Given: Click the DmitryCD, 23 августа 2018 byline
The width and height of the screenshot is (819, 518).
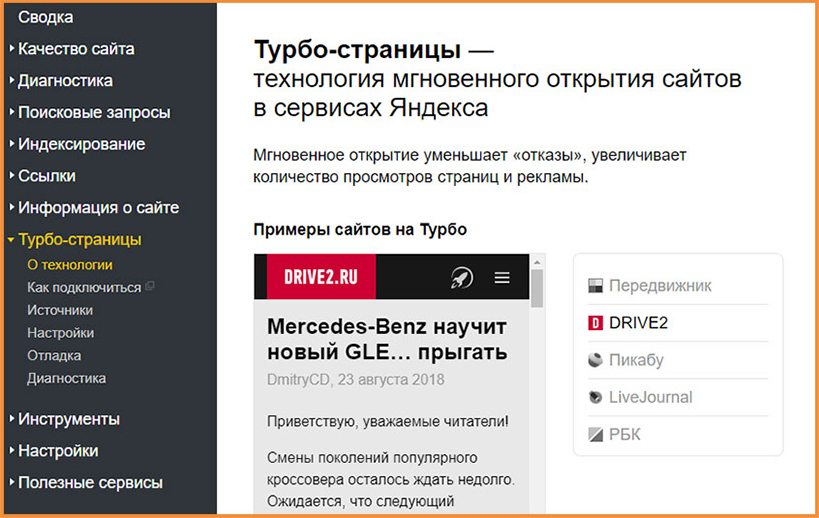Looking at the screenshot, I should pyautogui.click(x=356, y=380).
